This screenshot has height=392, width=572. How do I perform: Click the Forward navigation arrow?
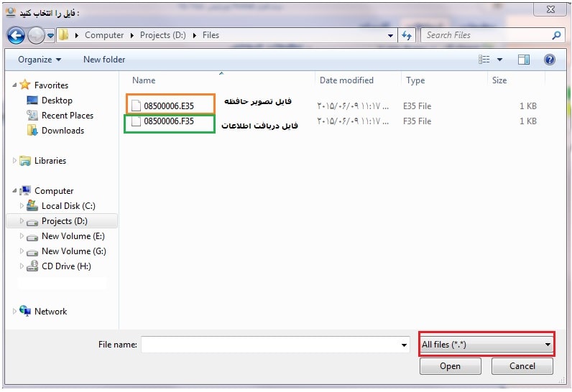point(36,36)
